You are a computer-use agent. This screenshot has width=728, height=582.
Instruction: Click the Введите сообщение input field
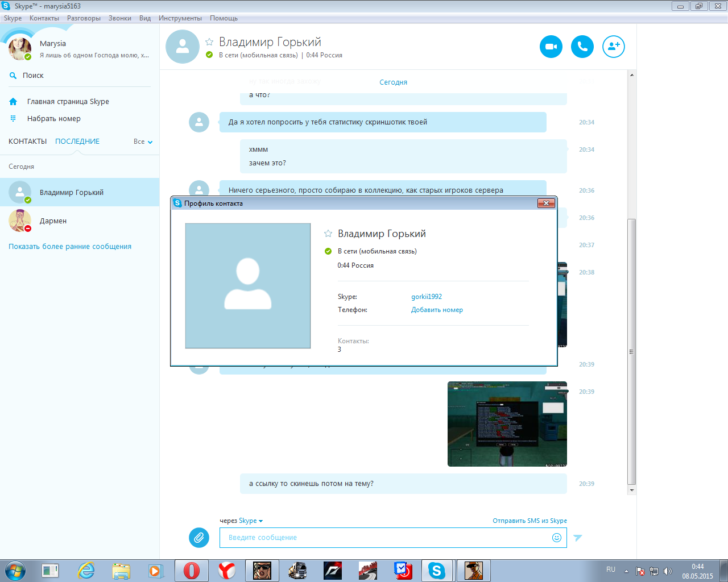[393, 538]
